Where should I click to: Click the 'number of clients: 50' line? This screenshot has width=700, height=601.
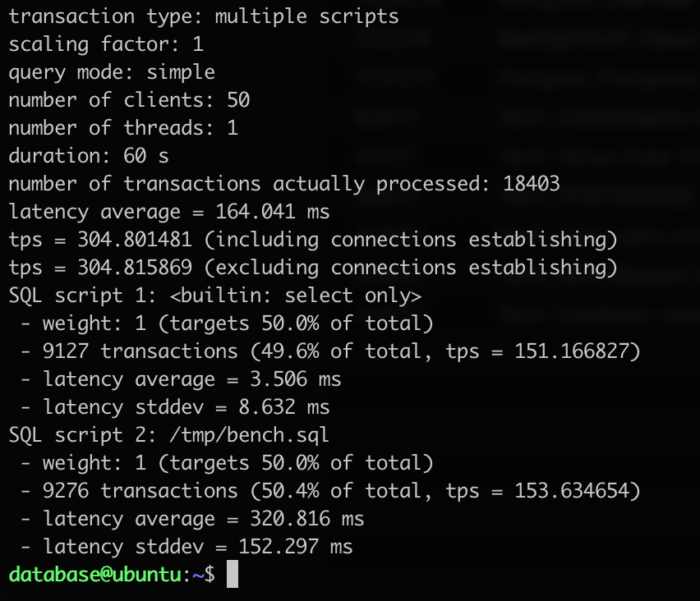pos(129,100)
